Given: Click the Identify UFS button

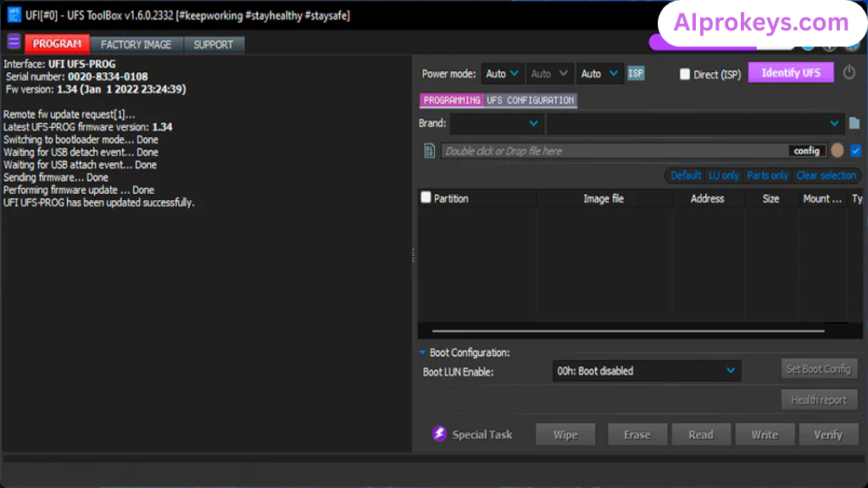Looking at the screenshot, I should (x=791, y=73).
